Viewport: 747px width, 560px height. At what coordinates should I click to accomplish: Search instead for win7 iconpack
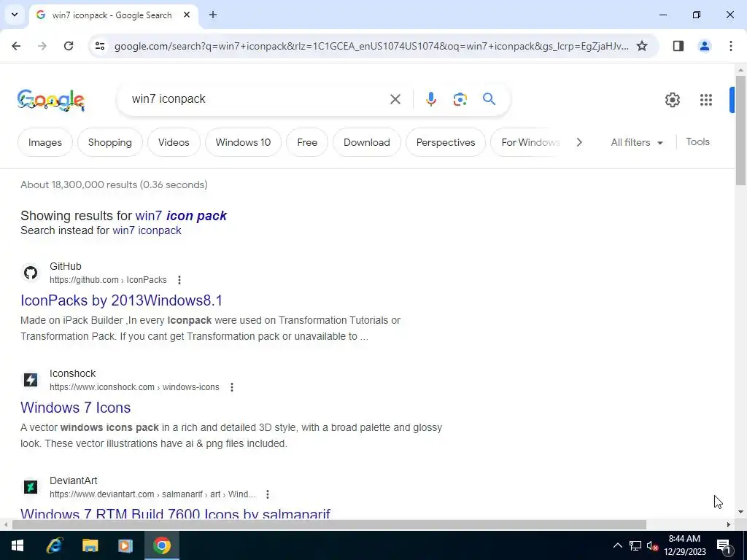click(x=147, y=230)
